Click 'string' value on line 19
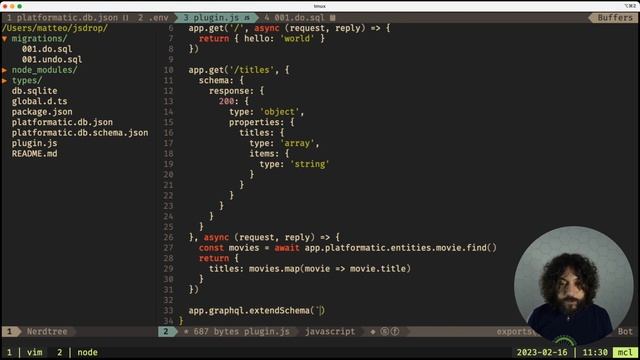The height and width of the screenshot is (360, 640). [310, 164]
